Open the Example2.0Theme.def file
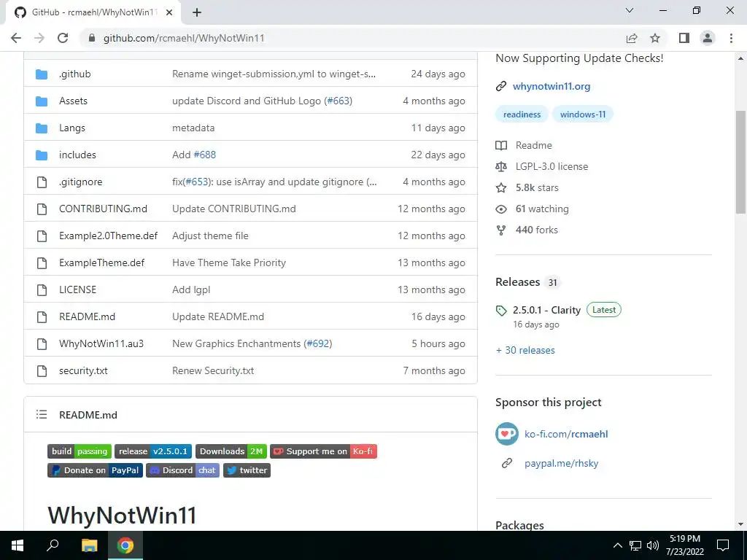The height and width of the screenshot is (560, 747). [x=108, y=236]
